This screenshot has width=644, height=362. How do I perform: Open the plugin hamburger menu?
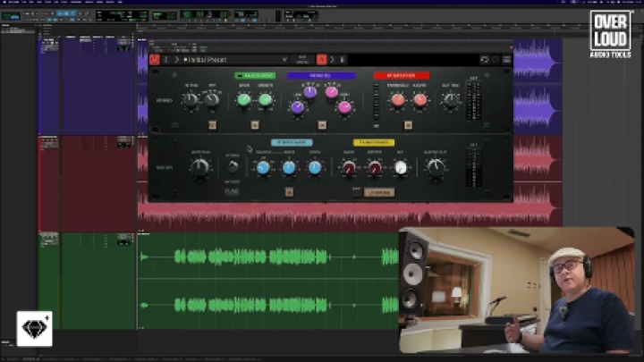(507, 60)
